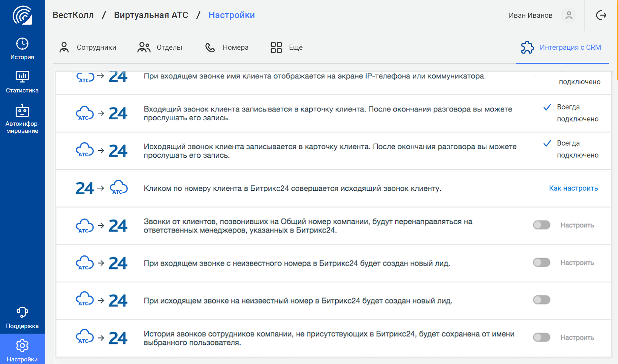This screenshot has height=364, width=618.
Task: Click the user avatar icon
Action: click(569, 15)
